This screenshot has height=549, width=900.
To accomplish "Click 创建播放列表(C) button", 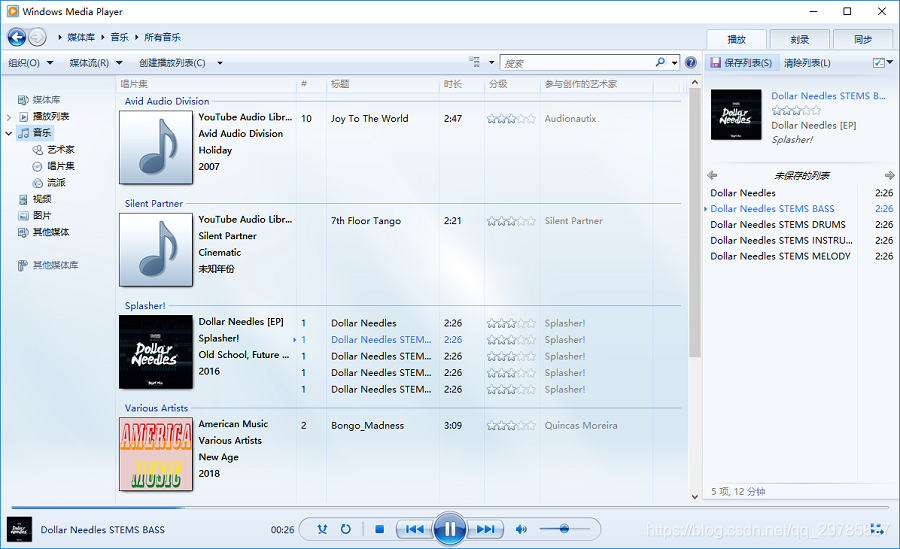I will (172, 63).
